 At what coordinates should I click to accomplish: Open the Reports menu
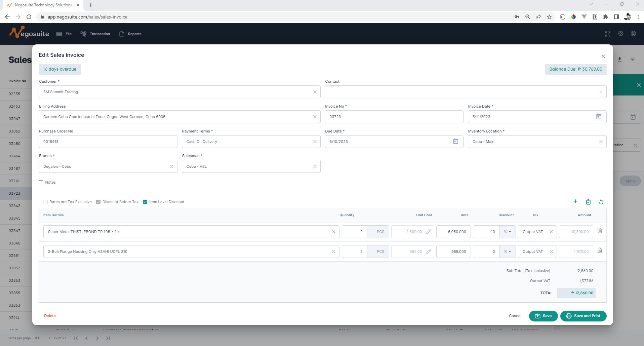point(130,34)
